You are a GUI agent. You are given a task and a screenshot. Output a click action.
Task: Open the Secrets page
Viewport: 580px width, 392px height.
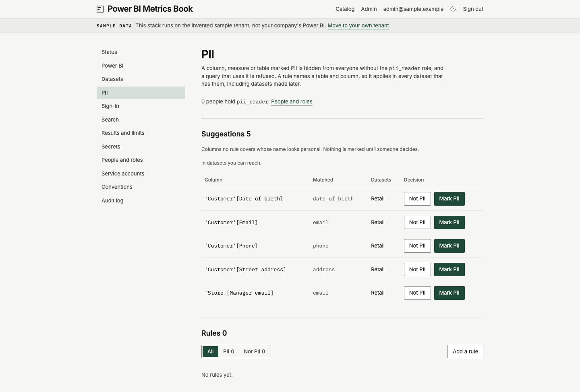point(141,146)
